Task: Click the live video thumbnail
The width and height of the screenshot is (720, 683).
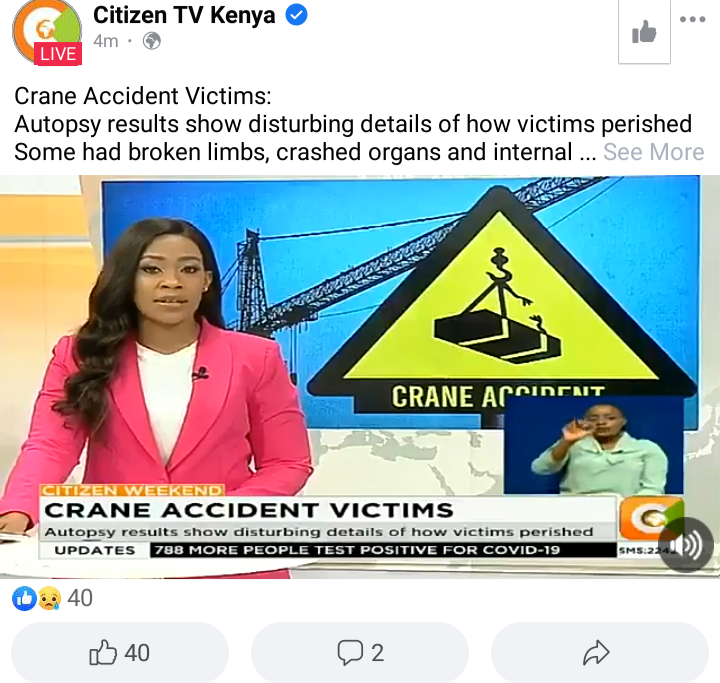Action: click(360, 377)
